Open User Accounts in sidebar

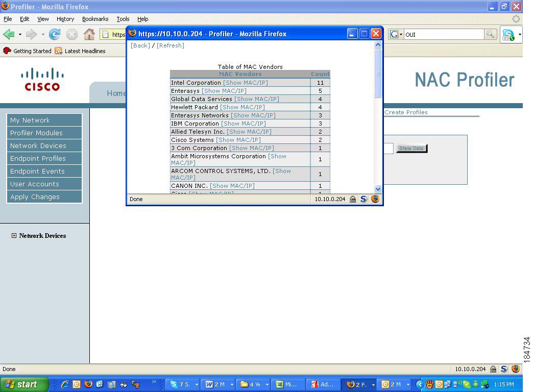click(44, 184)
